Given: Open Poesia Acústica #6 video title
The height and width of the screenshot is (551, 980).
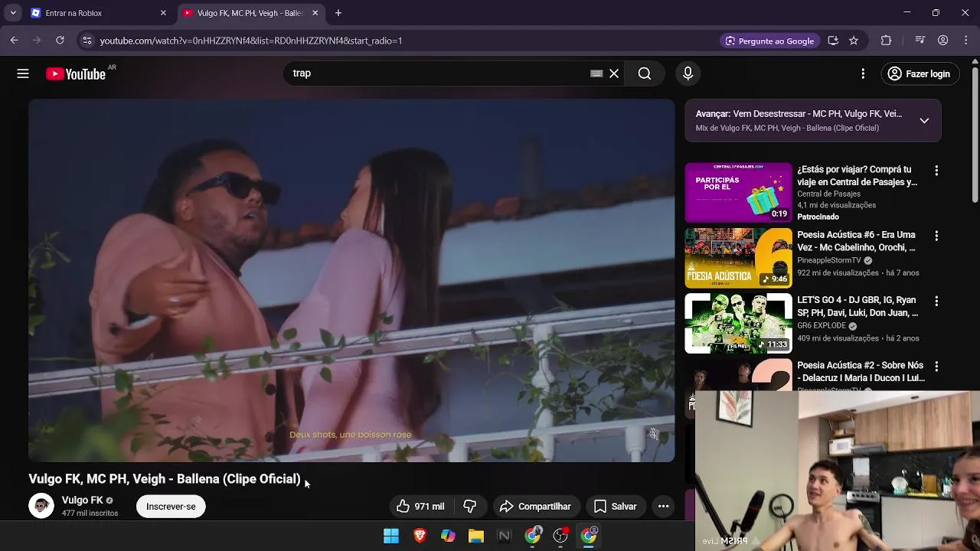Looking at the screenshot, I should click(856, 241).
